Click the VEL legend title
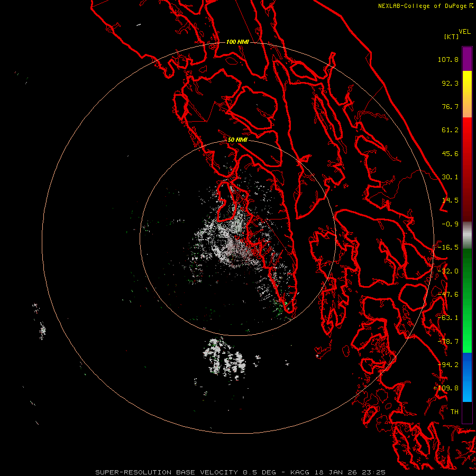This screenshot has height=476, width=476. coord(464,32)
